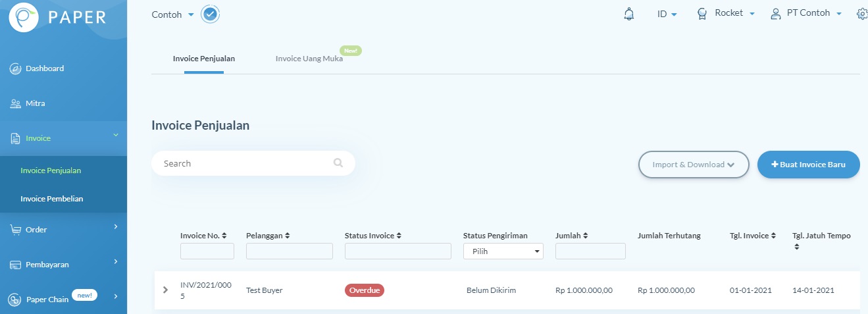Collapse the Invoice sidebar section chevron
The height and width of the screenshot is (314, 868).
116,135
